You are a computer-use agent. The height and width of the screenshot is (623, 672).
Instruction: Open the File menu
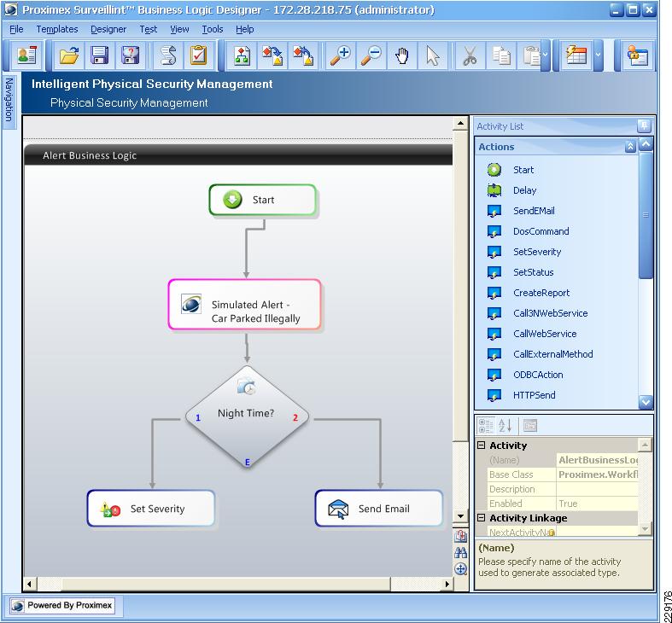coord(16,29)
